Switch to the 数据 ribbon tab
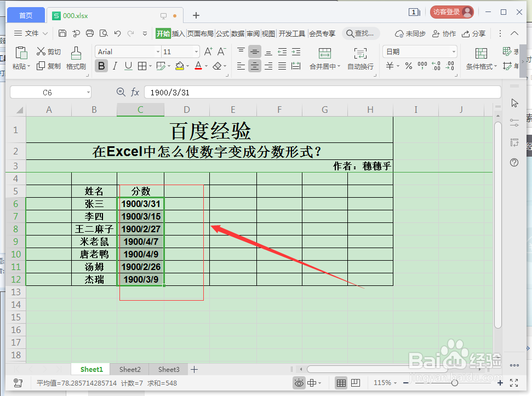 (238, 33)
